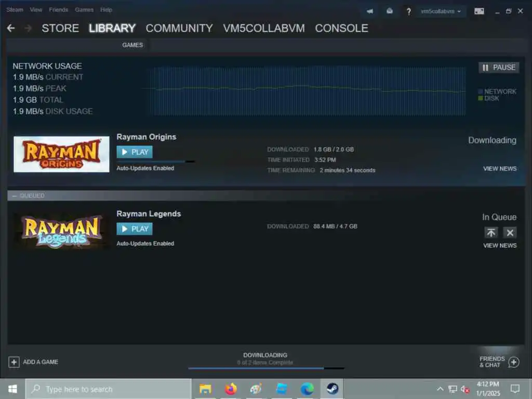
Task: Remove Rayman Legends from download queue
Action: pos(510,232)
